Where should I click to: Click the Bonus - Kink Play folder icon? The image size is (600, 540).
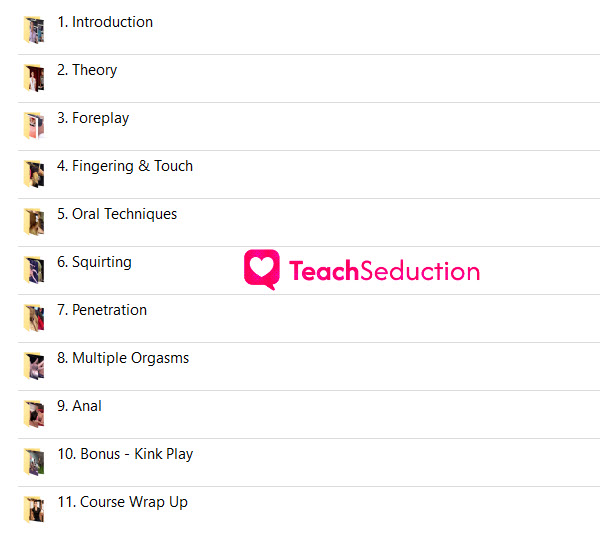[34, 462]
